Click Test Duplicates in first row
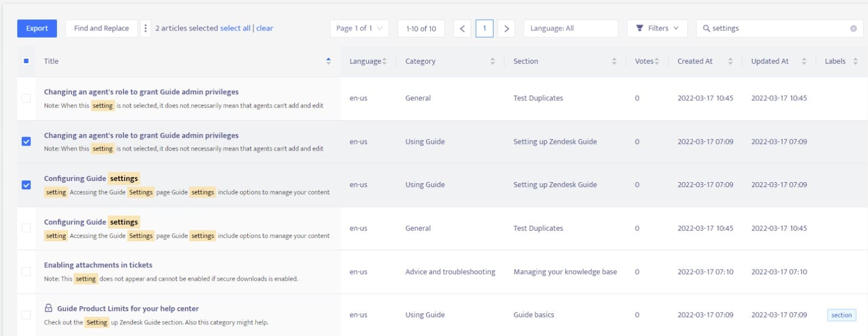The width and height of the screenshot is (868, 336). 538,98
